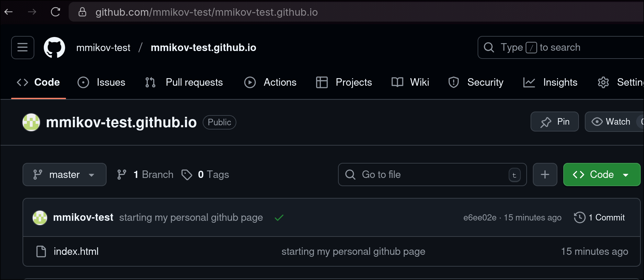Click the green check commit status icon
Viewport: 644px width, 280px height.
click(x=279, y=218)
